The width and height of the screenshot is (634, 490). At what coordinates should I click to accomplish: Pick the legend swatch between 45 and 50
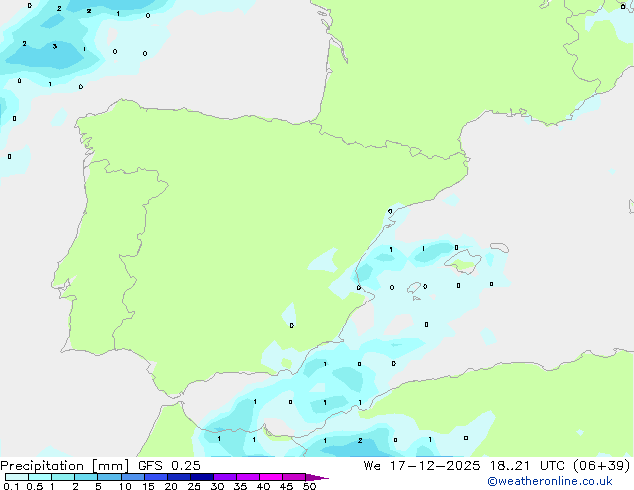coord(294,477)
